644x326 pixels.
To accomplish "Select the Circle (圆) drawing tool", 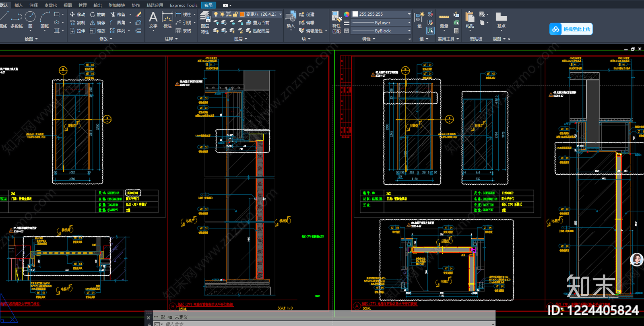I will 30,19.
